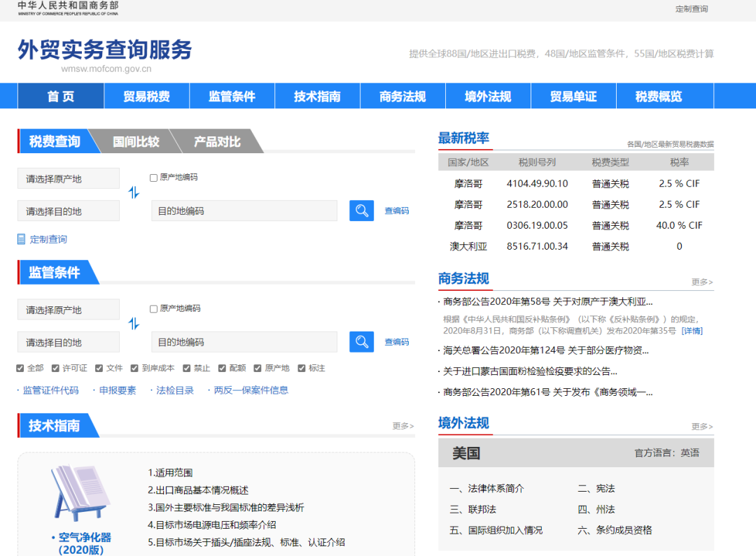The height and width of the screenshot is (556, 756).
Task: Open 贸易税费 navigation menu item
Action: pos(146,97)
